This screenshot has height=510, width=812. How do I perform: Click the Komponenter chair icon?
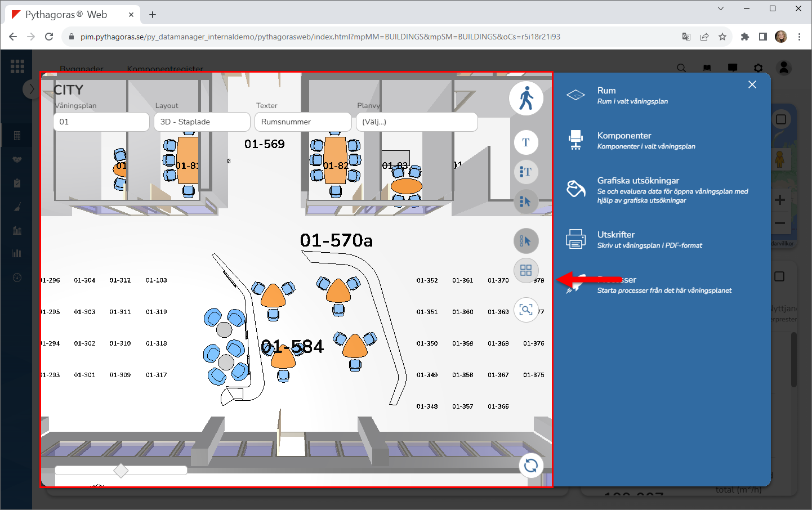point(575,140)
